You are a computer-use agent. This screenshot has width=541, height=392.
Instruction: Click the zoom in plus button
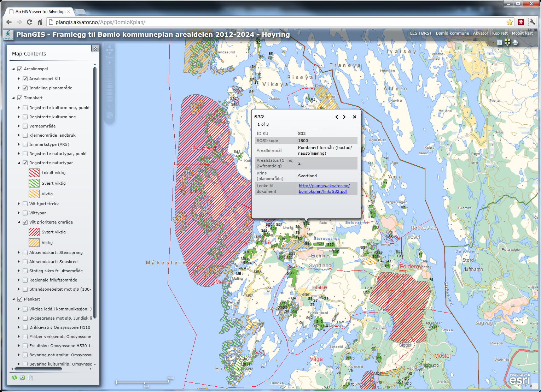[x=110, y=63]
